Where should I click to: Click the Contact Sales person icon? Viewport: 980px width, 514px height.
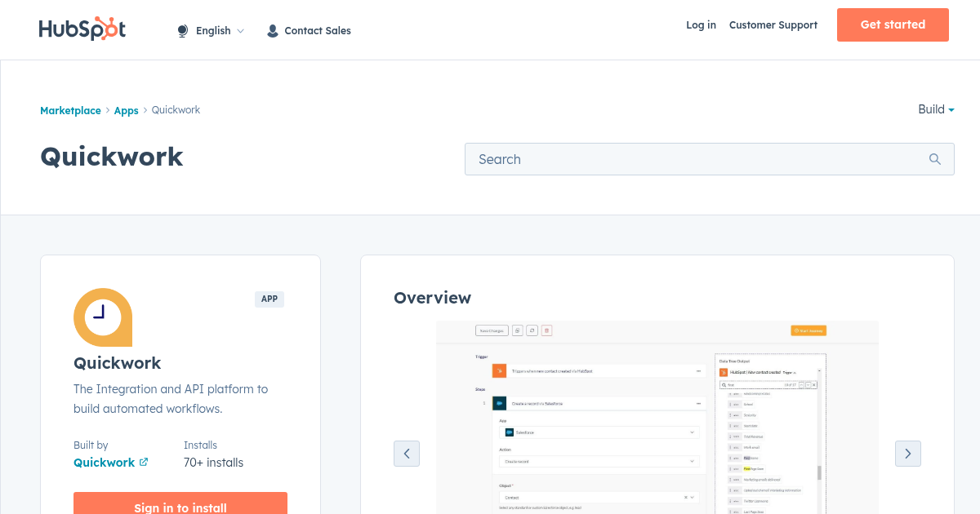tap(273, 31)
